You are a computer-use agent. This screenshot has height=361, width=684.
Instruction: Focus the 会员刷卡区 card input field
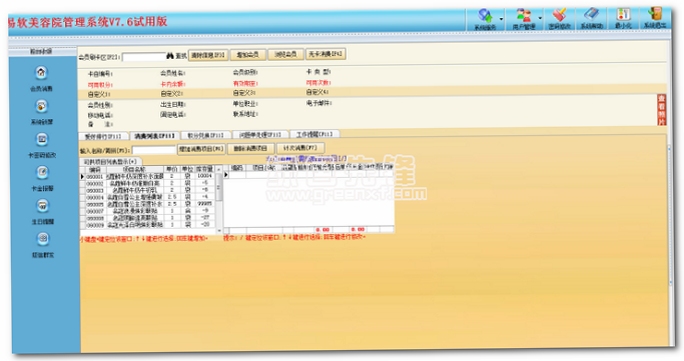[144, 57]
